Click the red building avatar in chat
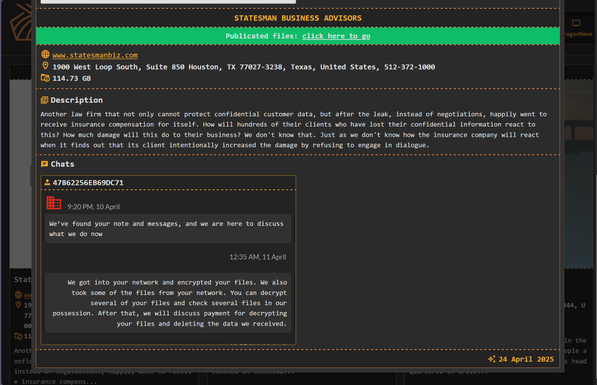The height and width of the screenshot is (385, 597). coord(54,203)
